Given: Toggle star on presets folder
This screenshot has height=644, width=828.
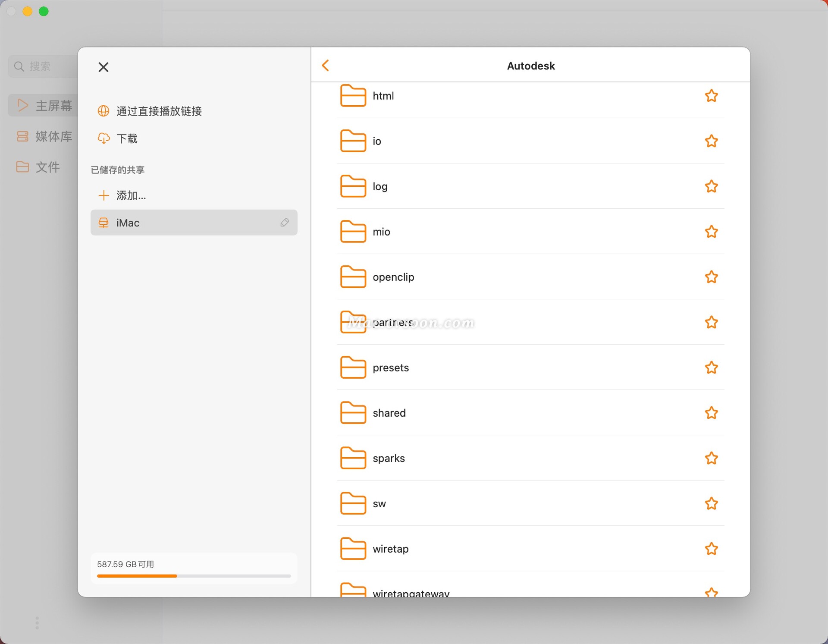Looking at the screenshot, I should [x=712, y=368].
